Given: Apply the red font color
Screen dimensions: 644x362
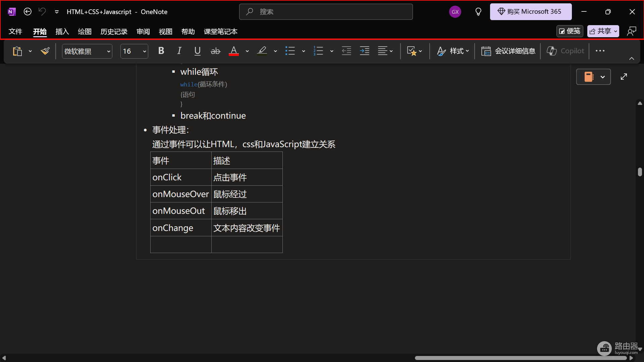Looking at the screenshot, I should (234, 51).
